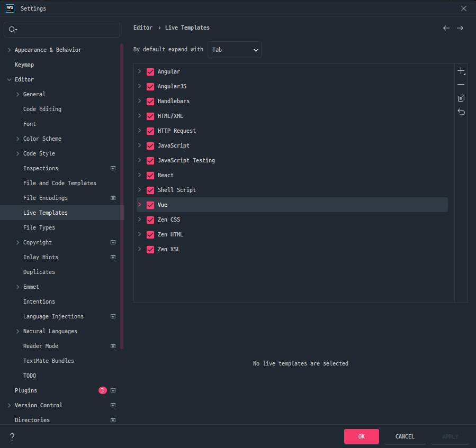Open the Font settings page
The image size is (476, 448).
(x=30, y=124)
